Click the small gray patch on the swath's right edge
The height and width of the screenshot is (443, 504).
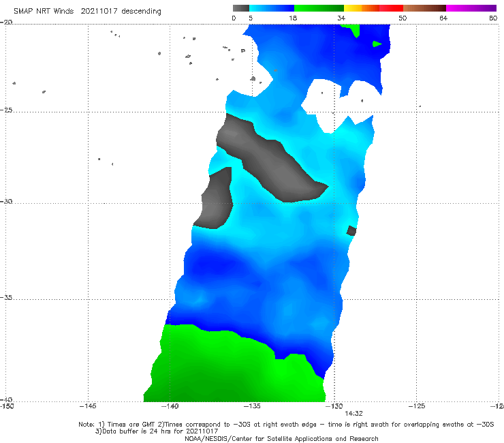[x=351, y=230]
